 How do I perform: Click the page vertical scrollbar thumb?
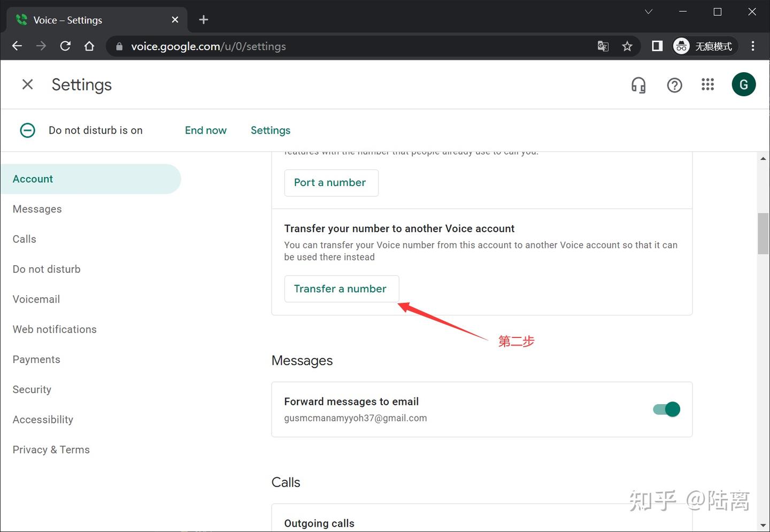[763, 234]
